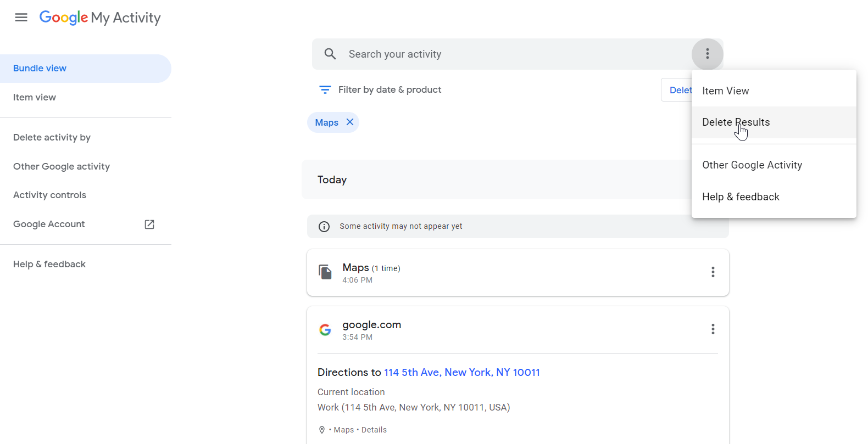The width and height of the screenshot is (868, 444).
Task: Open Filter by date & product
Action: [x=380, y=89]
